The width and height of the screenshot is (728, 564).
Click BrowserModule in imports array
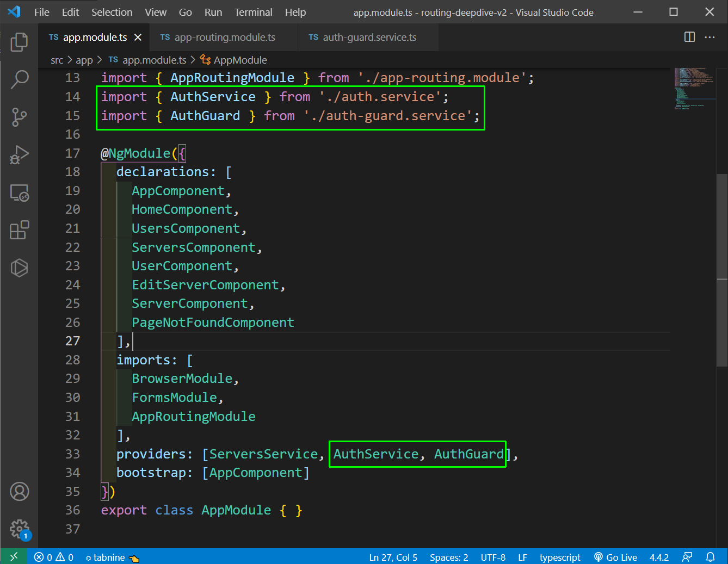[182, 379]
